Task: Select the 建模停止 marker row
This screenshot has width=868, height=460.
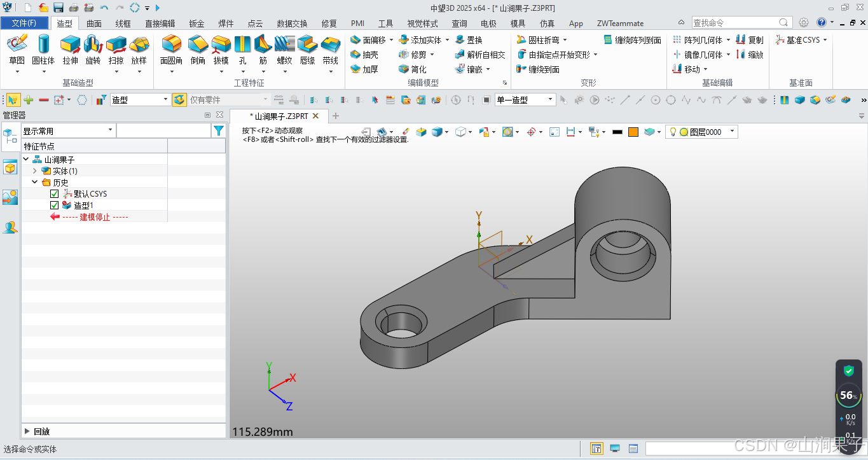Action: tap(94, 217)
